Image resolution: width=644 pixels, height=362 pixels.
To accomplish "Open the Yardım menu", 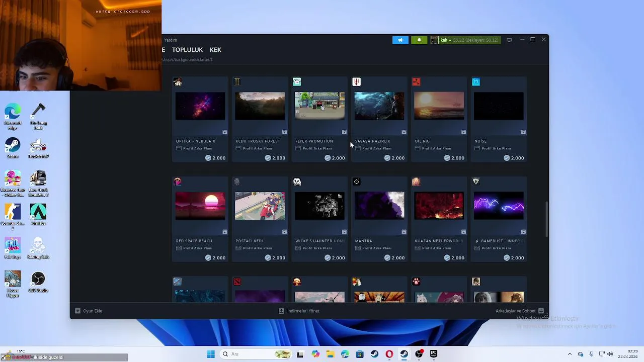I will point(171,40).
